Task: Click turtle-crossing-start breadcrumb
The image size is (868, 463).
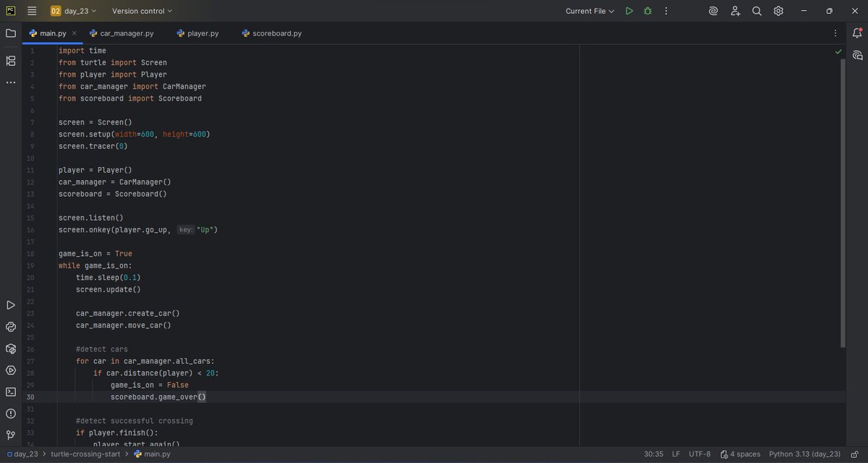Action: 85,454
